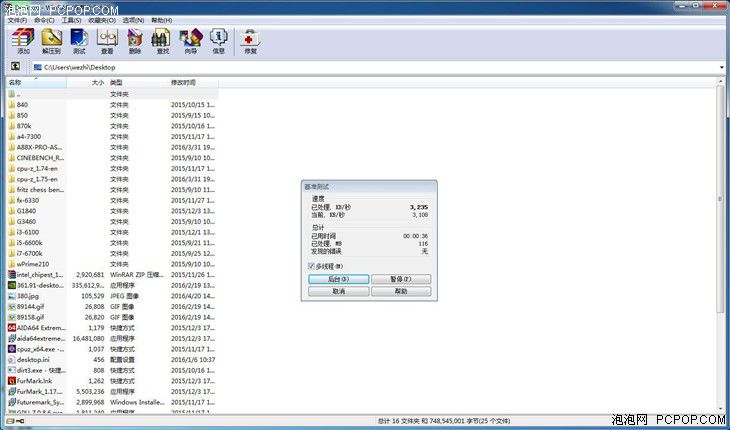Click the 取消 (Cancel) button
The width and height of the screenshot is (730, 430).
coord(338,291)
